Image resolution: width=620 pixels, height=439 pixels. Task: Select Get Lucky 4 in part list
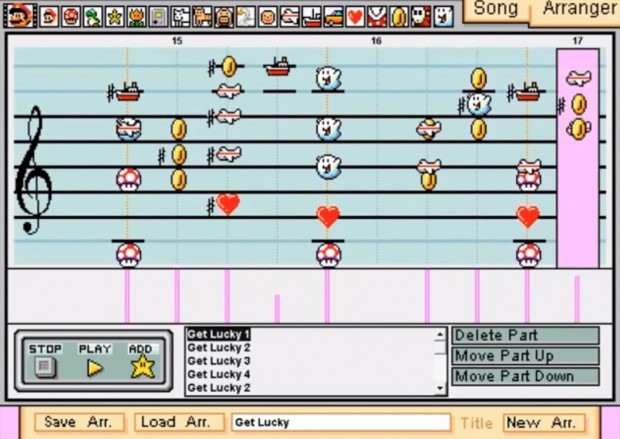point(219,374)
